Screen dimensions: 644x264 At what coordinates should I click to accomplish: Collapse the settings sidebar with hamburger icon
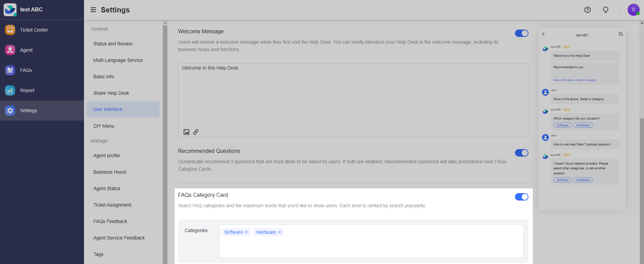(93, 10)
